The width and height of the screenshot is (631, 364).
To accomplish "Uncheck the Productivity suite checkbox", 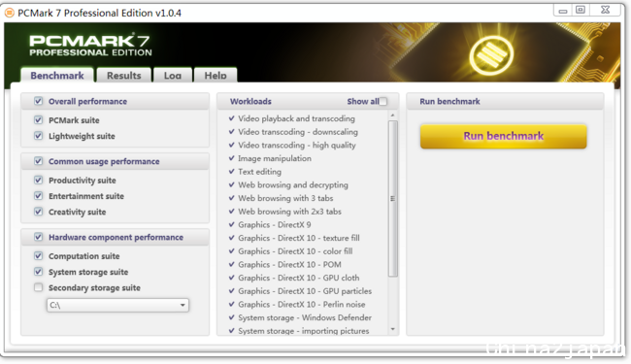I will (x=38, y=180).
